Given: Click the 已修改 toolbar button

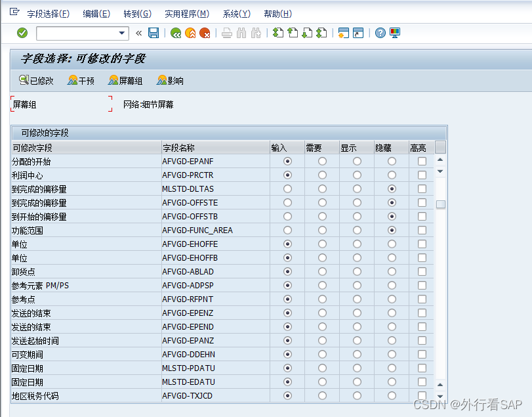Looking at the screenshot, I should point(36,81).
